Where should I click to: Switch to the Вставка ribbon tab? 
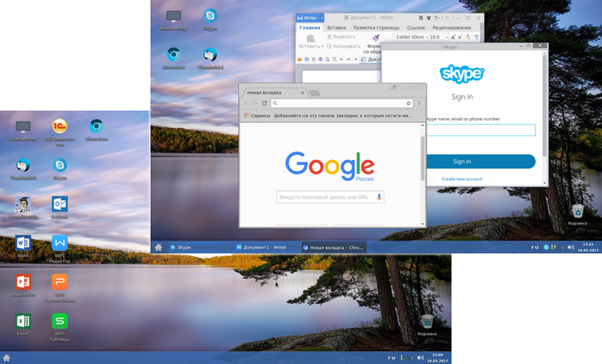(x=337, y=27)
